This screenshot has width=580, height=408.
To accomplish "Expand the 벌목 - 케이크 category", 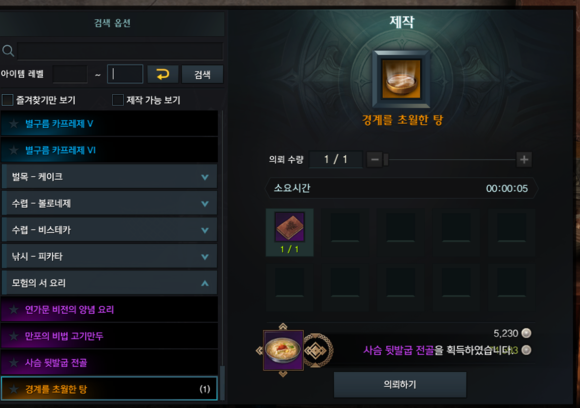I will coord(109,177).
